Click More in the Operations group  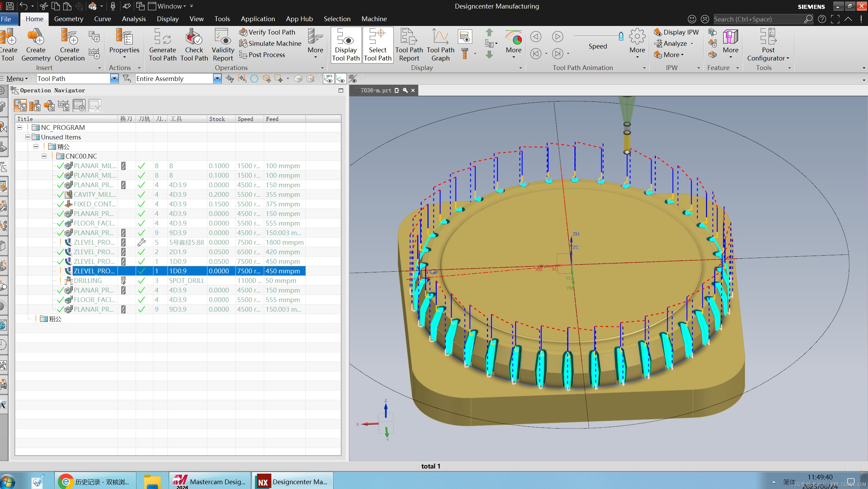315,44
